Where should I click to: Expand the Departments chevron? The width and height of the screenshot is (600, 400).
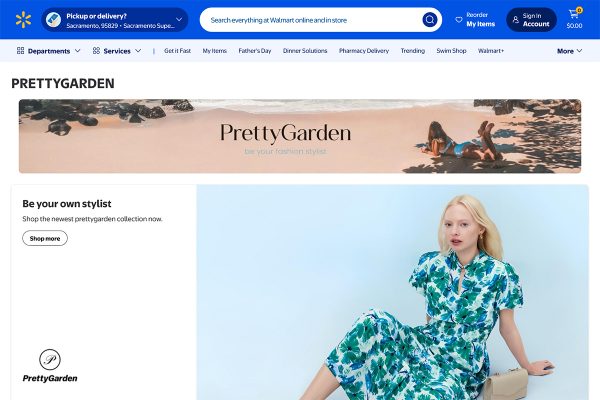tap(77, 51)
